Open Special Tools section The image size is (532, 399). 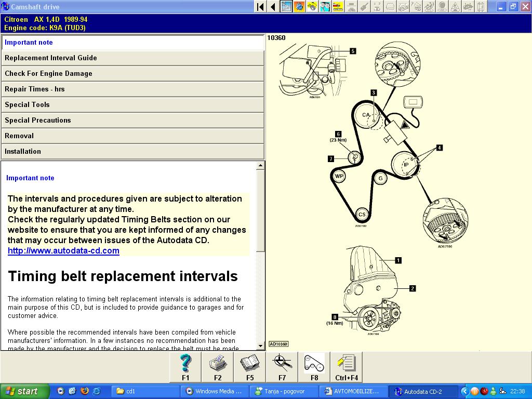coord(132,105)
